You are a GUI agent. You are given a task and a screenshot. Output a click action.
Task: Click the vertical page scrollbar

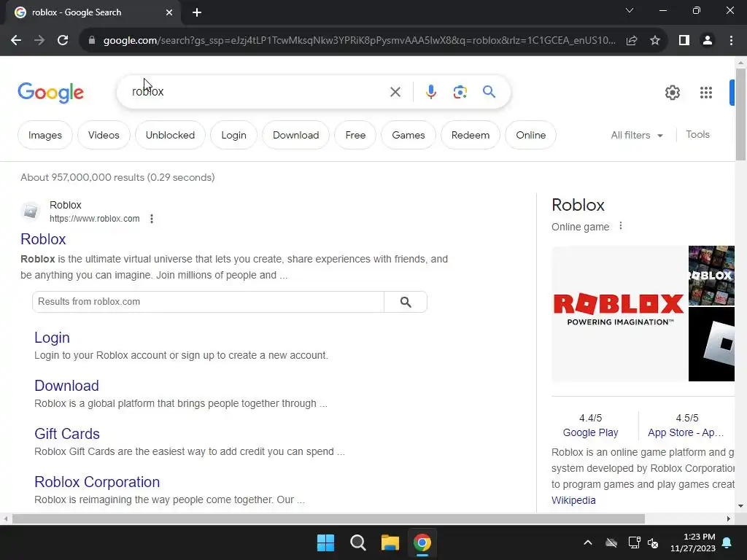coord(740,114)
